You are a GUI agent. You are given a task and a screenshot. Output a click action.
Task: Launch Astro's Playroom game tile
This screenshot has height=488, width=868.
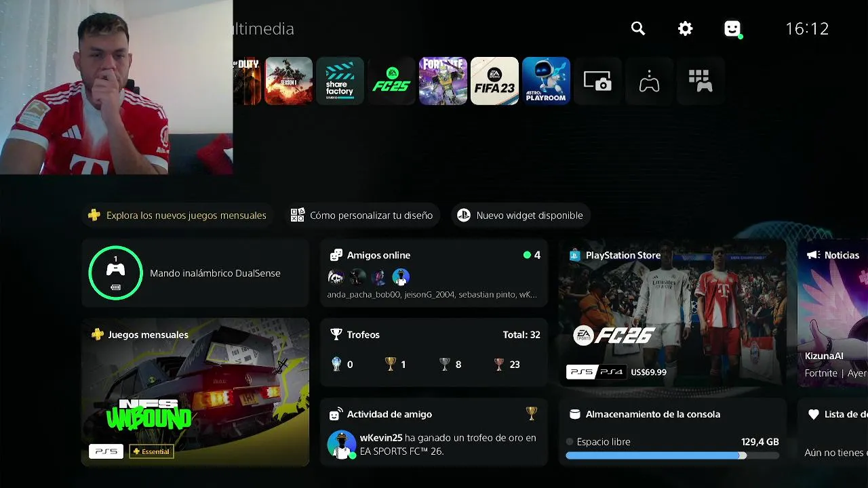pyautogui.click(x=546, y=81)
